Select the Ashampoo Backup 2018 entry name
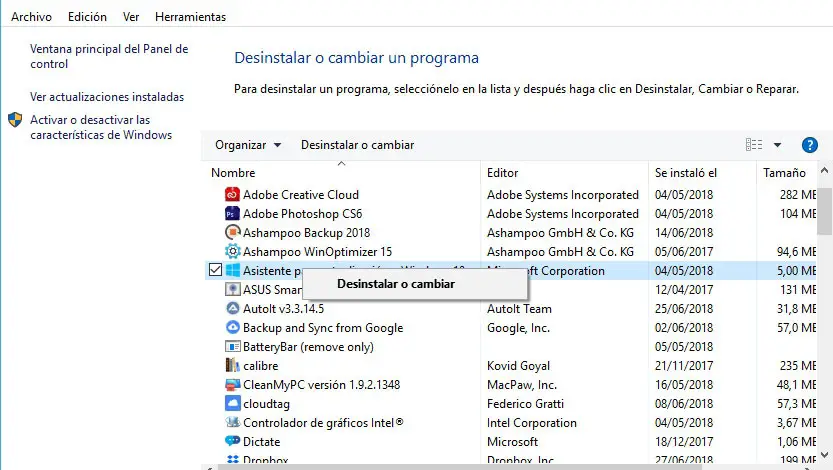 click(306, 233)
